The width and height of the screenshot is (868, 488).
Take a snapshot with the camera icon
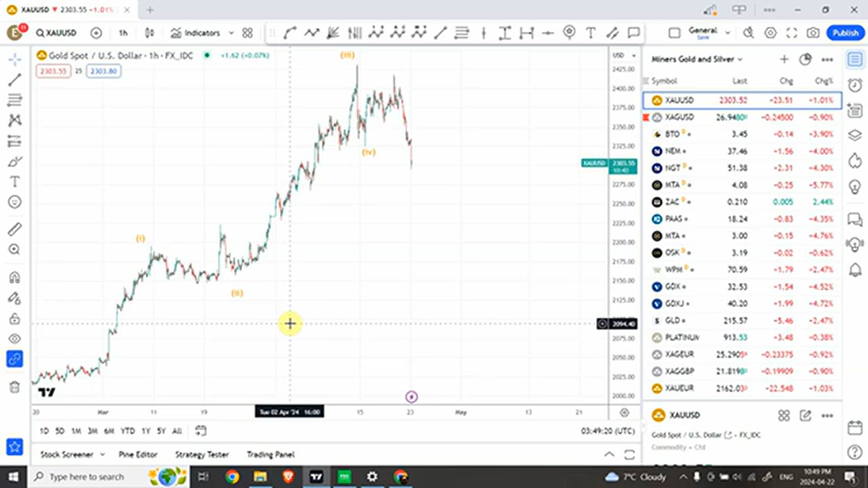pyautogui.click(x=813, y=33)
